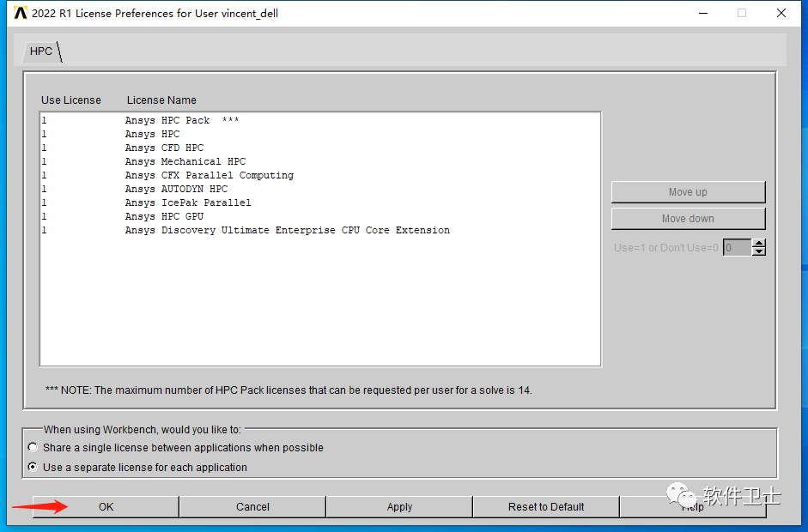The height and width of the screenshot is (532, 808).
Task: Increase the Use license value with up arrow
Action: (758, 244)
